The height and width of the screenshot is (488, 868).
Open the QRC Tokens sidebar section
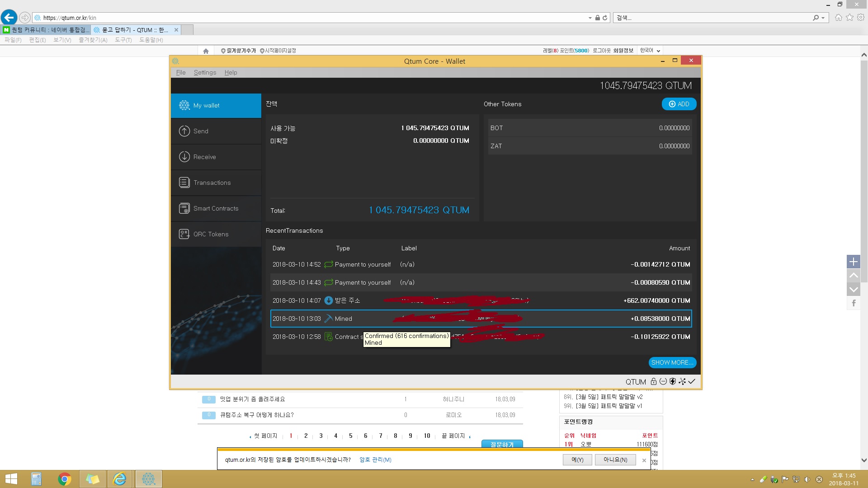[x=216, y=234]
